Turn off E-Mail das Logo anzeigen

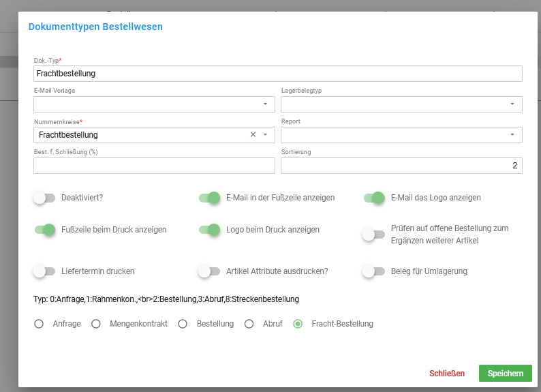point(374,198)
